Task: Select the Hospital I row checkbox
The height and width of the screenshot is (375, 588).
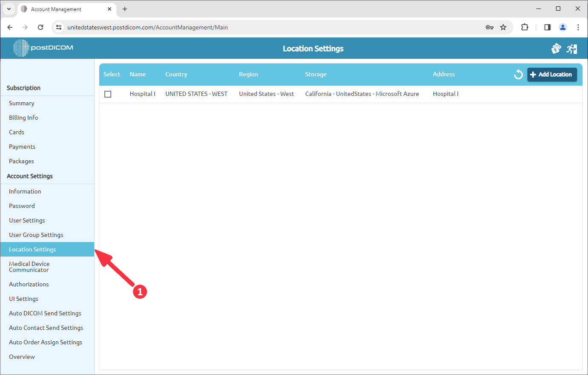Action: point(108,94)
